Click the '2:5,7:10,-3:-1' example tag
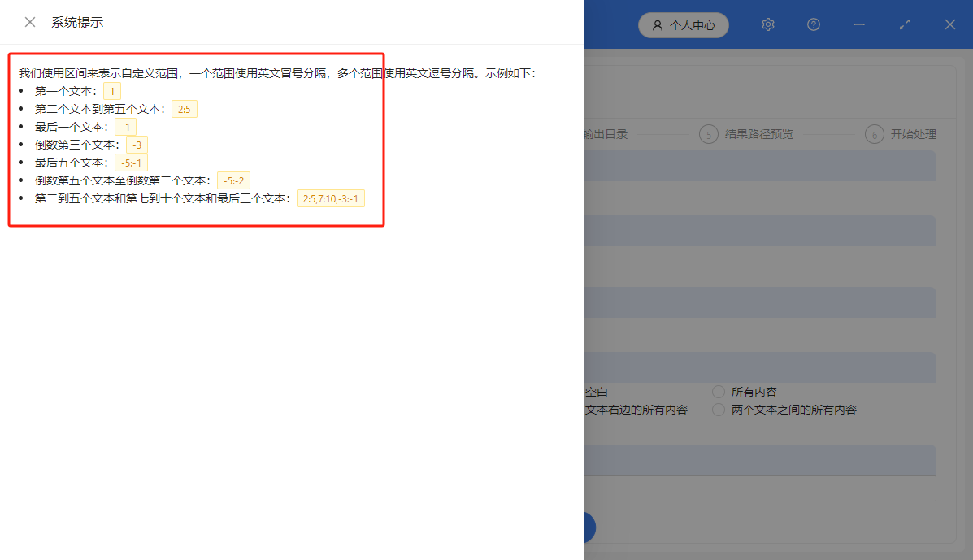Viewport: 973px width, 560px height. (x=330, y=198)
